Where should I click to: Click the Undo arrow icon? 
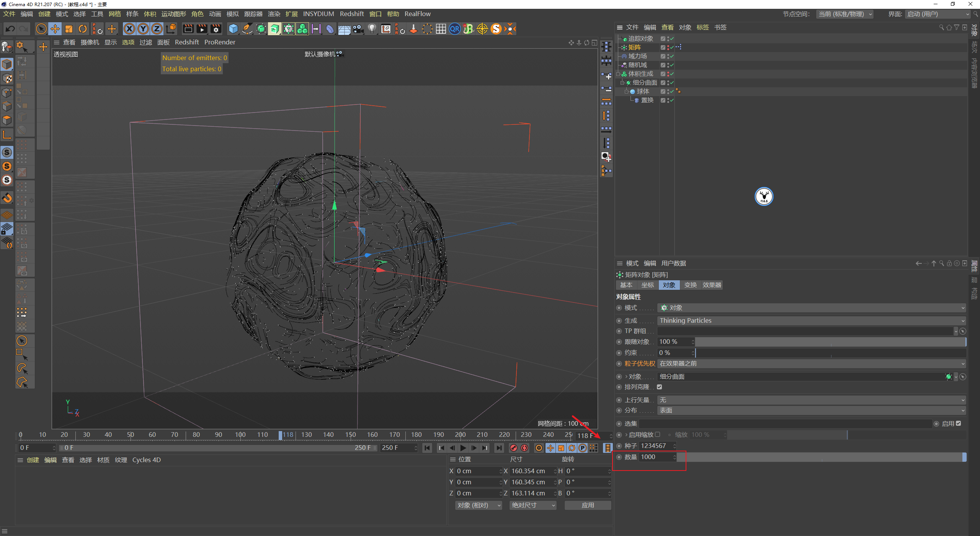tap(10, 29)
